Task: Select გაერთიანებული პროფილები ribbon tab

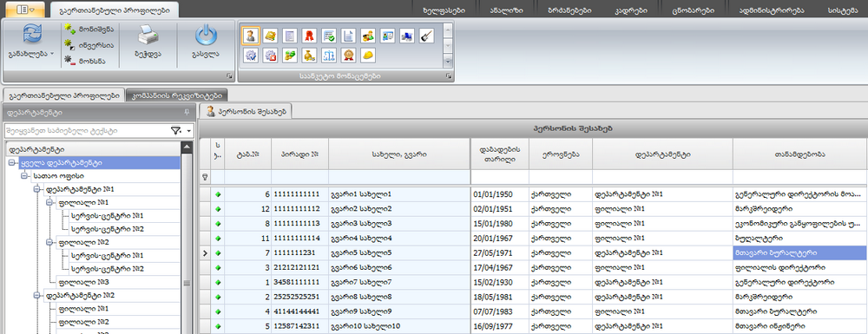Action: click(x=114, y=10)
